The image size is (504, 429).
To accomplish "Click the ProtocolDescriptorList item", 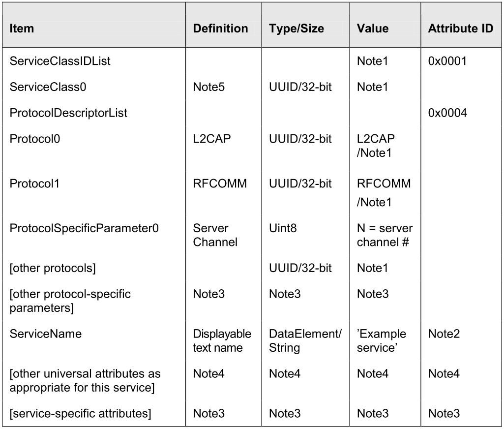I will coord(68,113).
